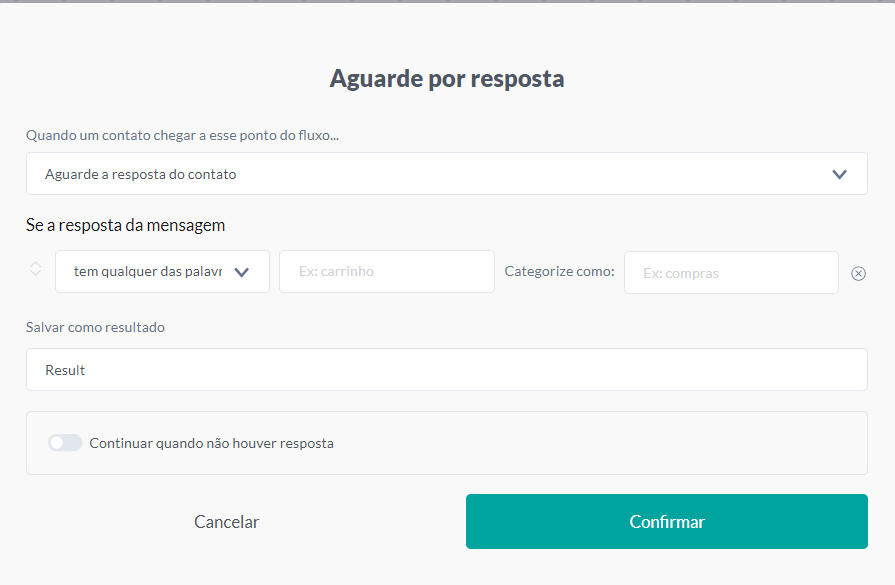The height and width of the screenshot is (585, 895).
Task: Click the diamond reorder handle beside the condition
Action: coord(34,269)
